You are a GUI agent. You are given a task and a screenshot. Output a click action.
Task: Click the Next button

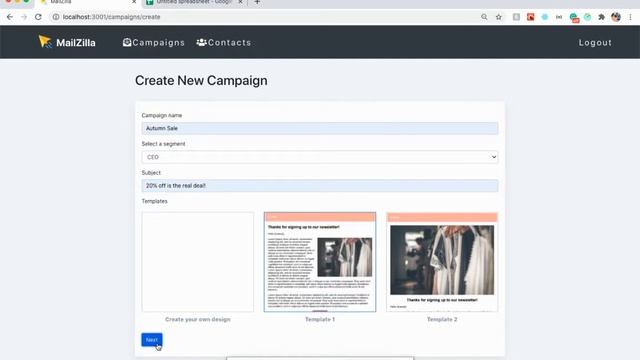pyautogui.click(x=152, y=340)
